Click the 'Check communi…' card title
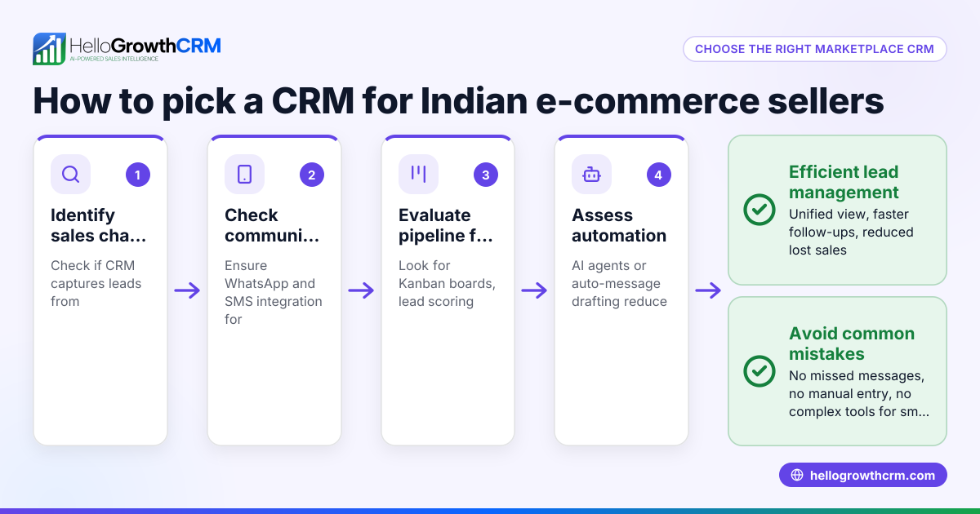Image resolution: width=980 pixels, height=514 pixels. tap(272, 225)
